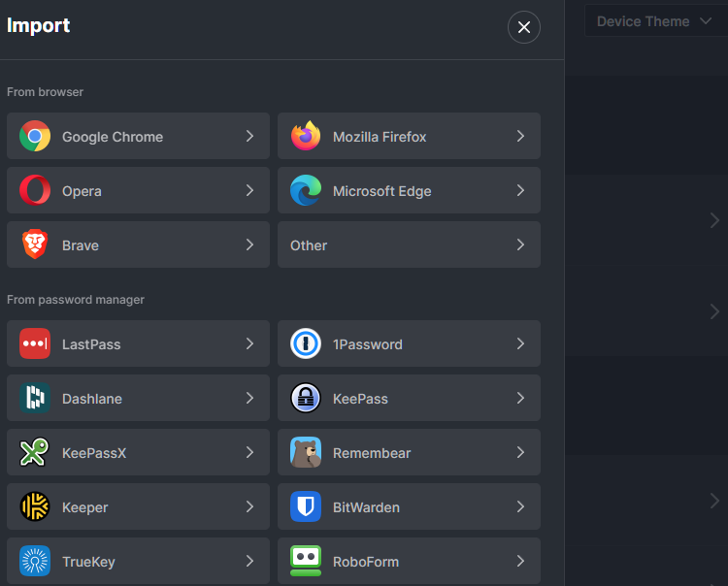Image resolution: width=728 pixels, height=586 pixels.
Task: Expand 1Password import via chevron
Action: click(x=520, y=343)
